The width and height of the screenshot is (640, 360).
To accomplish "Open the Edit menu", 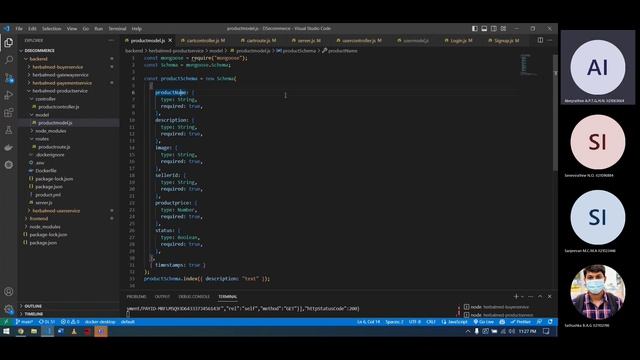I will point(32,29).
